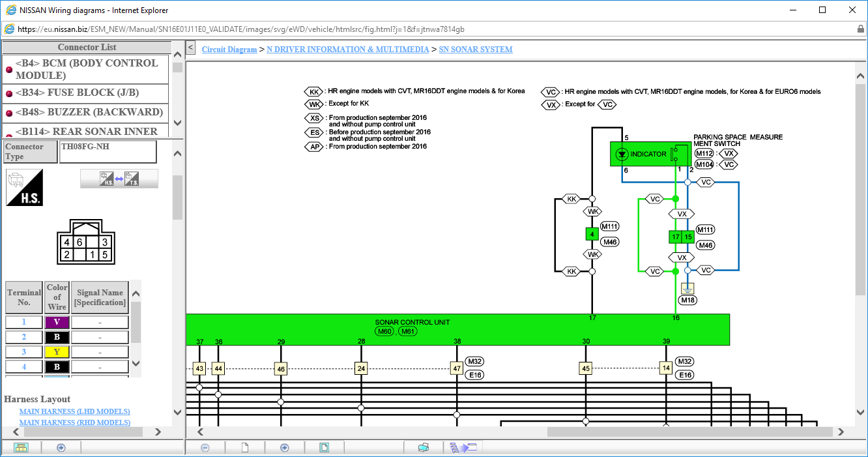The height and width of the screenshot is (457, 868).
Task: Click the blank page reset view icon
Action: coord(245,447)
